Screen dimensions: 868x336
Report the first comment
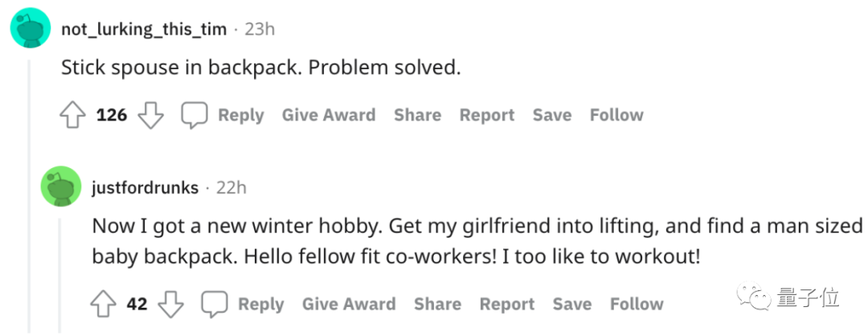click(486, 115)
